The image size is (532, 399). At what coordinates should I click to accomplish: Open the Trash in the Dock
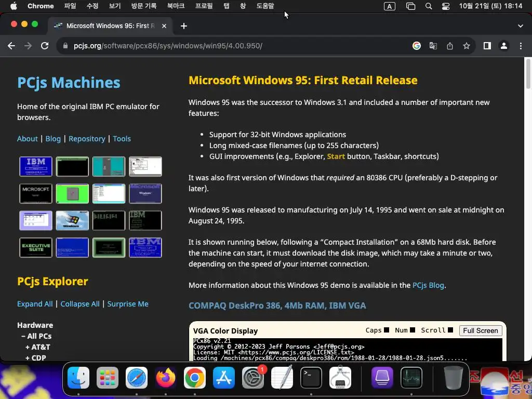453,378
